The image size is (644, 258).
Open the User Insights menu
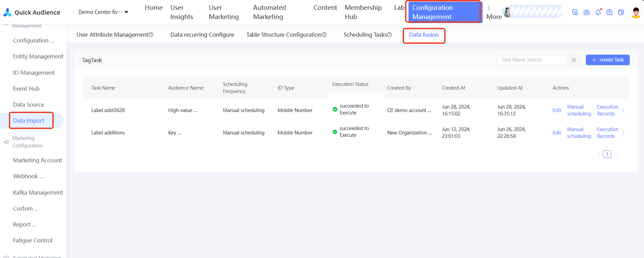[x=181, y=12]
